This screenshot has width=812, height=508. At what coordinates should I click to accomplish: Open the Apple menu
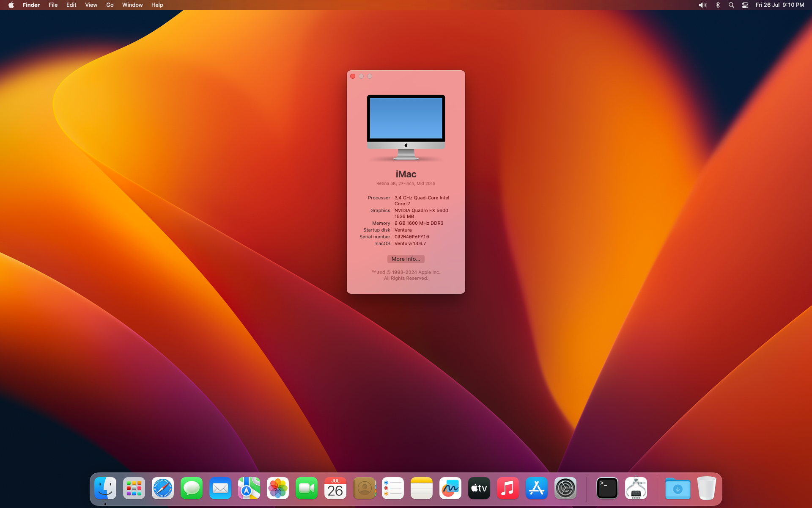(x=11, y=5)
